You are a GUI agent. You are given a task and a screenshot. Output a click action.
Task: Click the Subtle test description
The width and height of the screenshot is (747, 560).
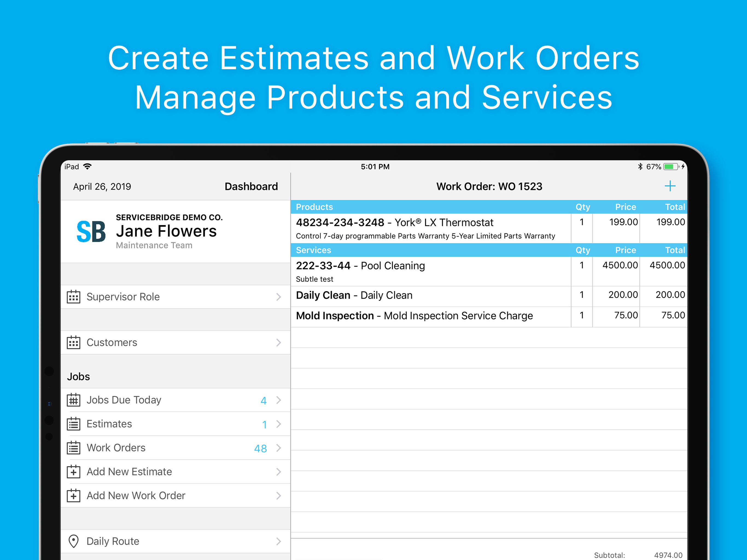314,279
